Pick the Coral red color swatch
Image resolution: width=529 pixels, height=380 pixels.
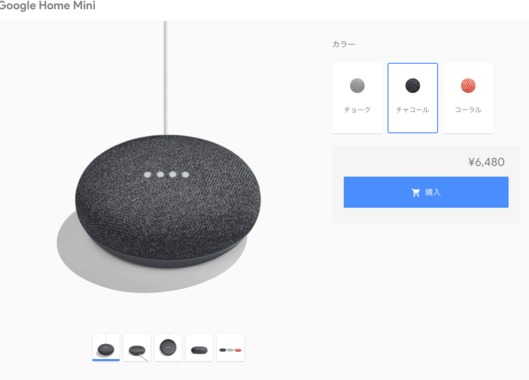tap(468, 85)
